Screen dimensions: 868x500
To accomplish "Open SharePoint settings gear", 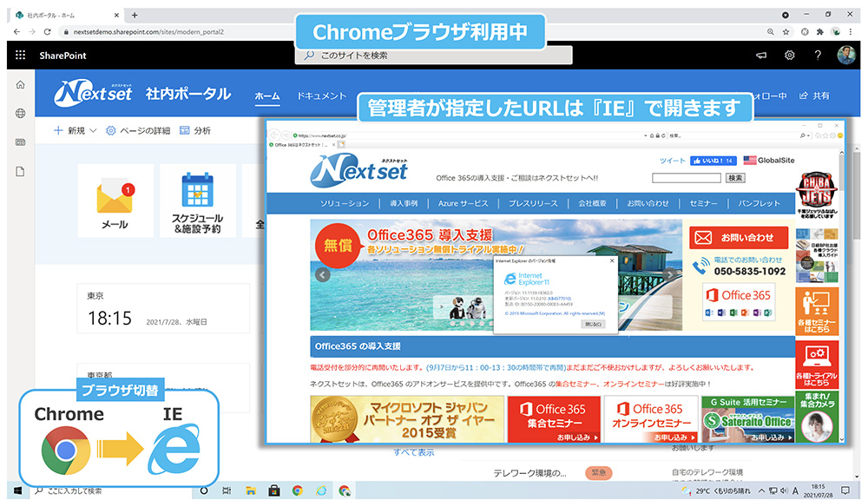I will (x=789, y=56).
